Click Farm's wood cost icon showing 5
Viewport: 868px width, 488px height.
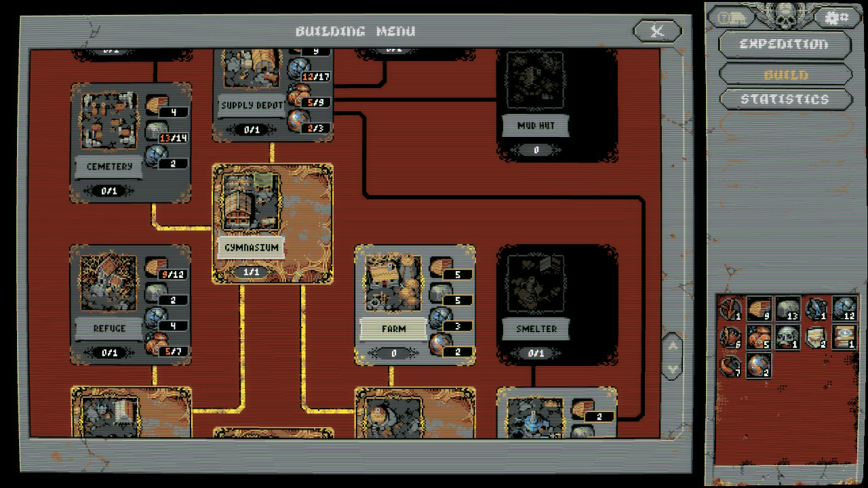tap(441, 268)
